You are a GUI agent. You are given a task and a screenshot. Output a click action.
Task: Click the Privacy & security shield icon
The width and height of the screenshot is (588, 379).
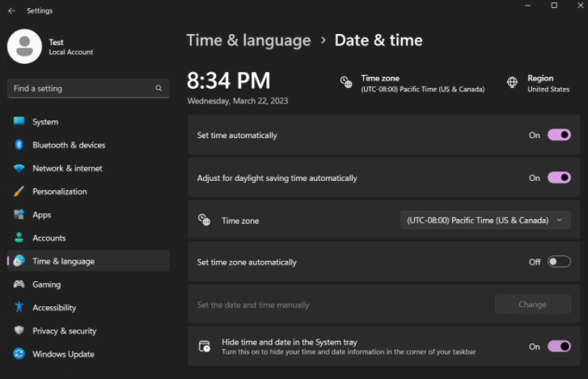(x=19, y=331)
